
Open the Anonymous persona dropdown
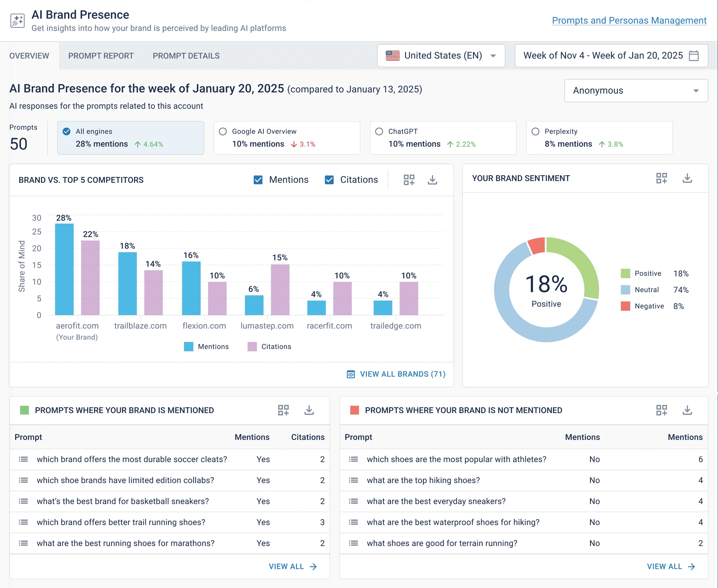coord(636,90)
